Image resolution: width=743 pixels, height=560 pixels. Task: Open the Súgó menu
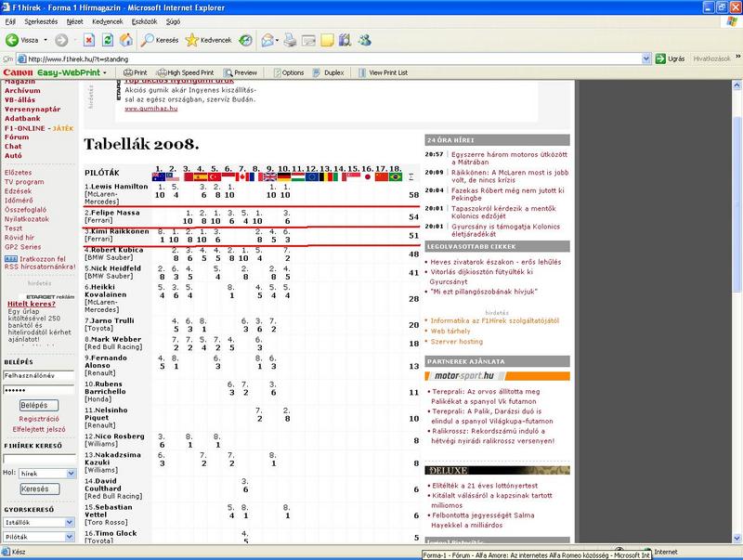pyautogui.click(x=173, y=21)
